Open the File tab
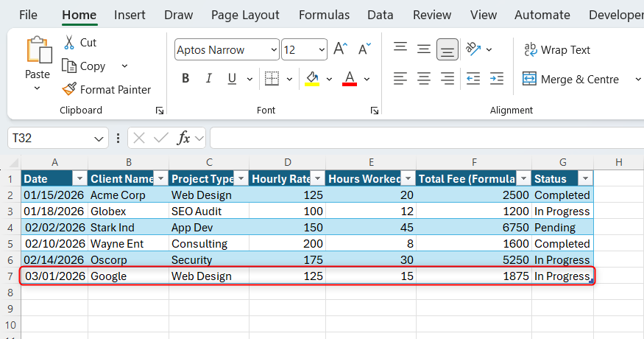The height and width of the screenshot is (339, 644). (28, 15)
